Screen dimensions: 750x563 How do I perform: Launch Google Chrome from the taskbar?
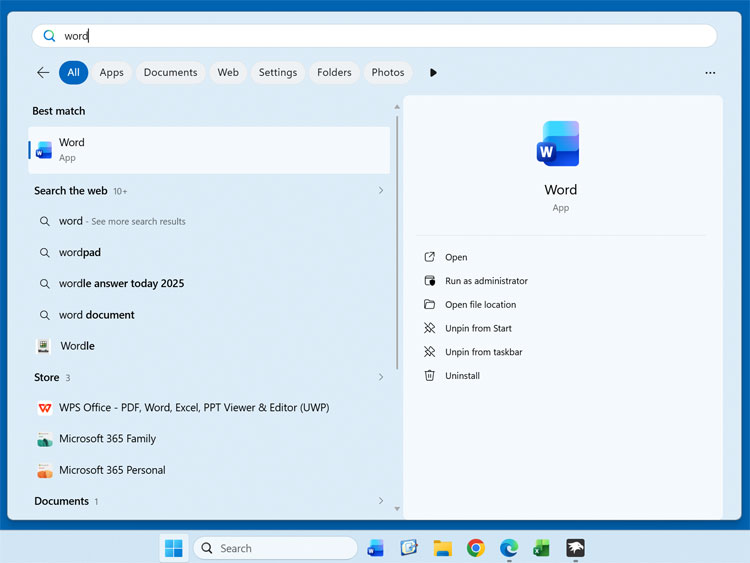[475, 548]
